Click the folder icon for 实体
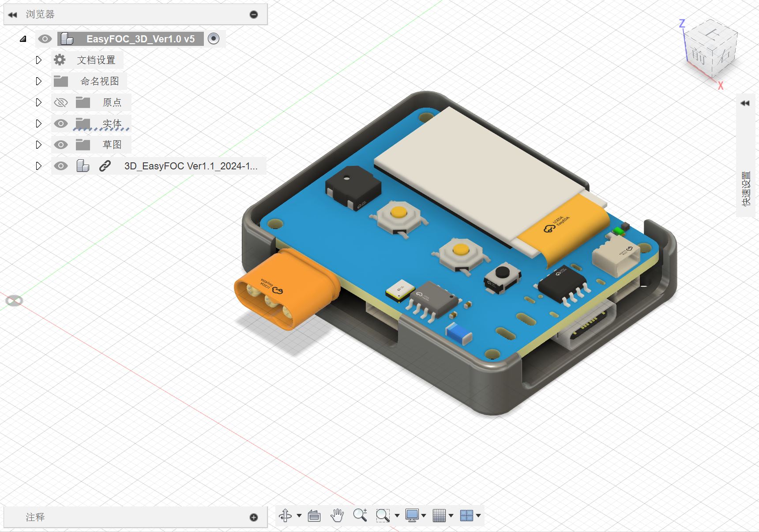Image resolution: width=759 pixels, height=532 pixels. (83, 124)
